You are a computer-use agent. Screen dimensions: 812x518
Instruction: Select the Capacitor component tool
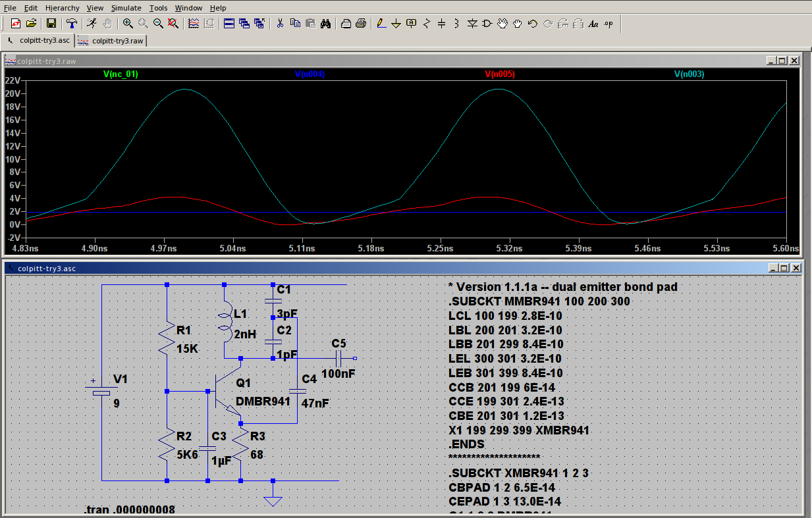tap(441, 24)
